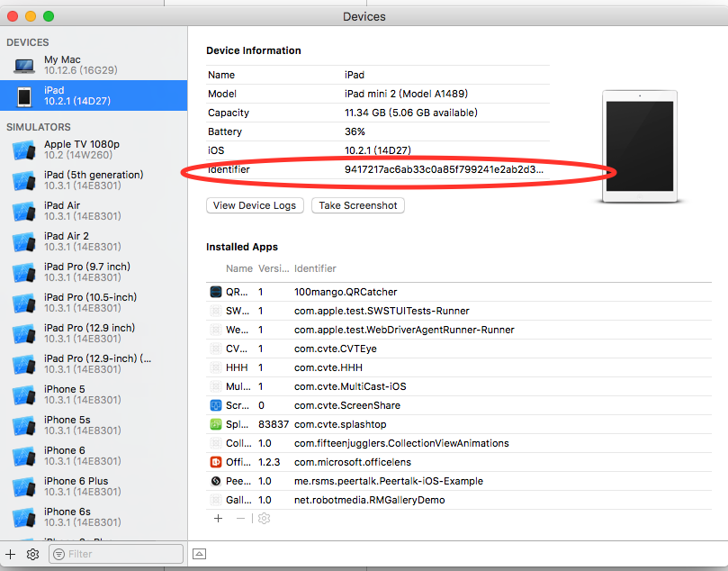Click the iPhone 5 simulator icon
The height and width of the screenshot is (571, 728).
pyautogui.click(x=24, y=395)
